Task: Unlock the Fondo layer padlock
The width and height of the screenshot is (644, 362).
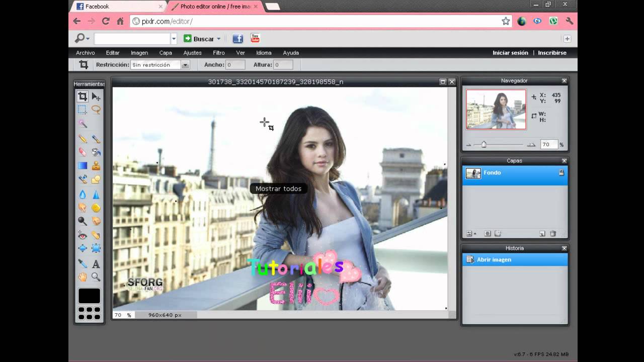Action: 561,172
